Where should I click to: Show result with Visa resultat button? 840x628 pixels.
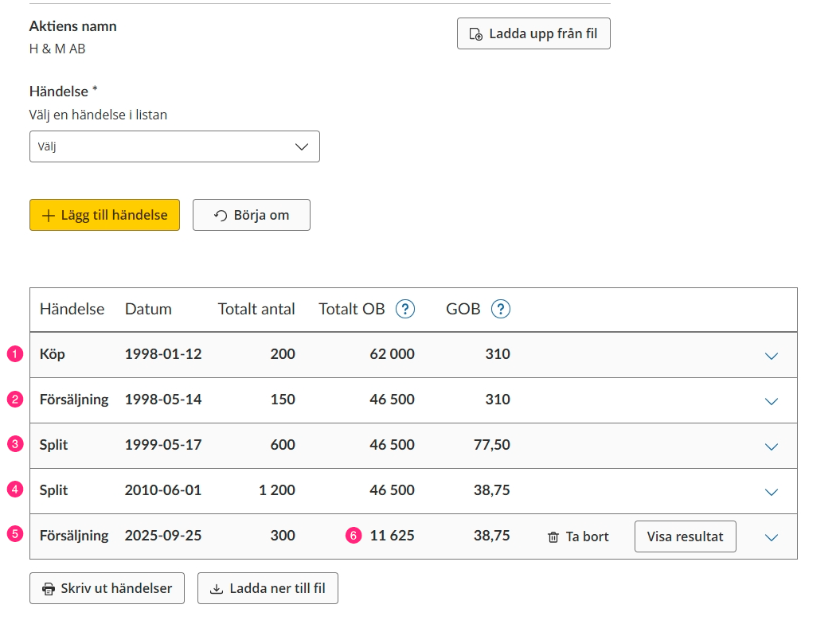point(685,536)
